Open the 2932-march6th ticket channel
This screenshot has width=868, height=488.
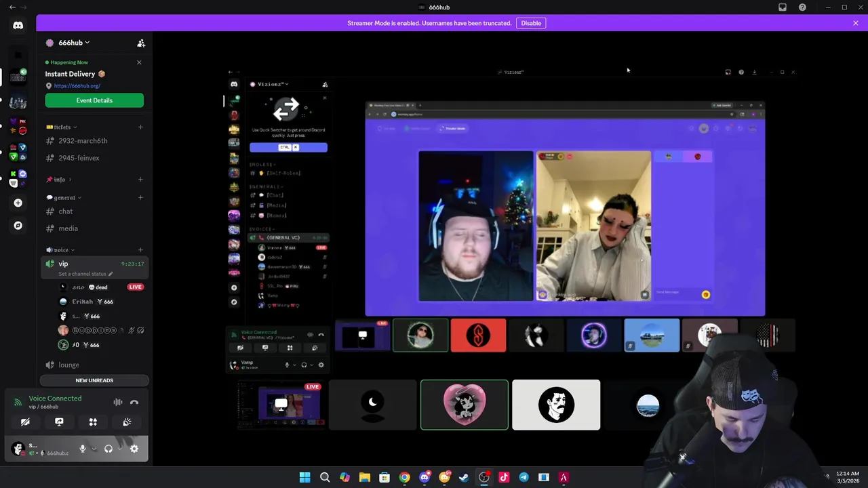94,141
